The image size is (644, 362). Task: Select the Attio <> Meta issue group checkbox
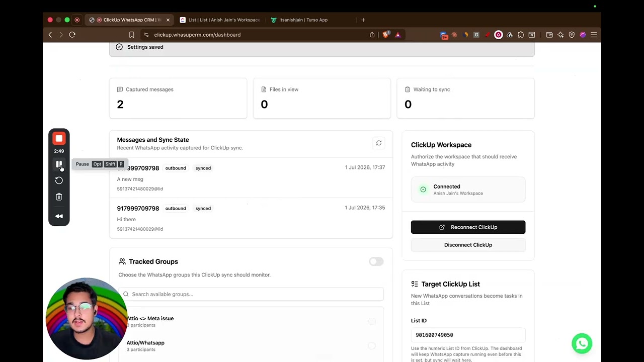point(371,322)
